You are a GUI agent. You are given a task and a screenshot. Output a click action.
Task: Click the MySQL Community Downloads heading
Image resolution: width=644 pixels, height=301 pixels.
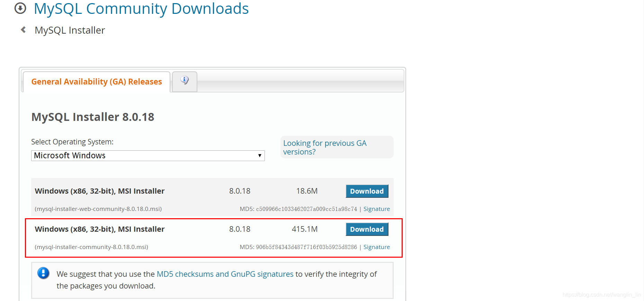[x=141, y=9]
